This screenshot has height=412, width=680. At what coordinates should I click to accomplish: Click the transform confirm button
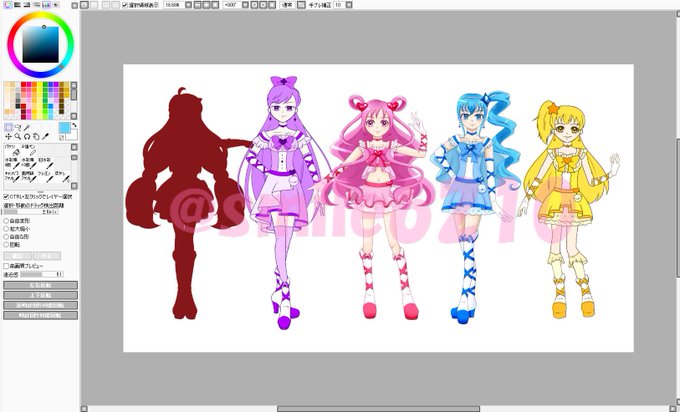point(17,255)
